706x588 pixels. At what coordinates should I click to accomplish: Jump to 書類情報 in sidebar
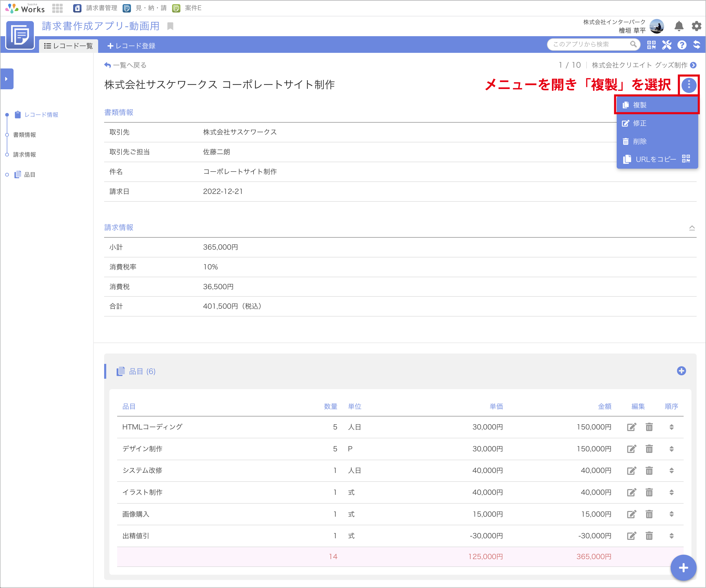(24, 135)
